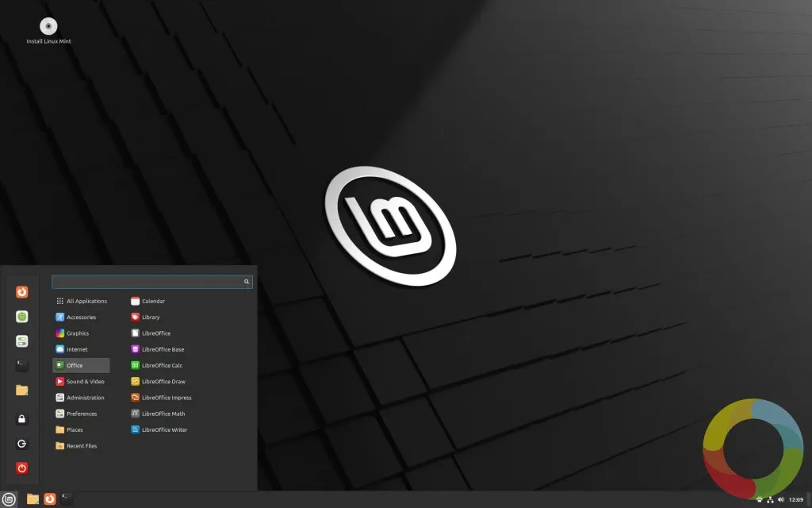
Task: Open the 12:09 clock applet
Action: click(796, 500)
